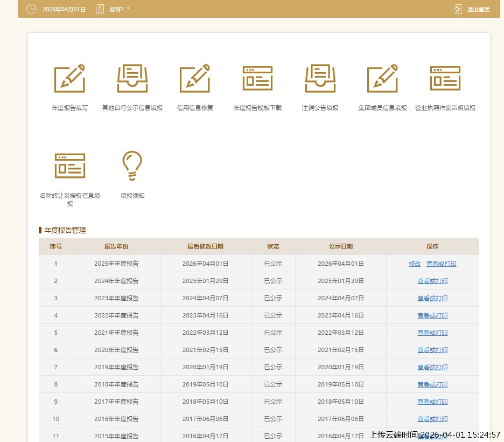View or print the 2019年度报告

pyautogui.click(x=432, y=367)
